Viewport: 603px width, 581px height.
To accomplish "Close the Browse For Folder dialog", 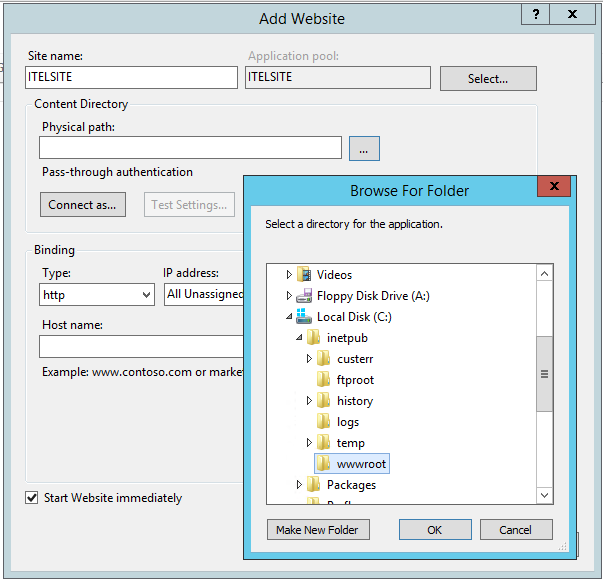I will coord(554,186).
